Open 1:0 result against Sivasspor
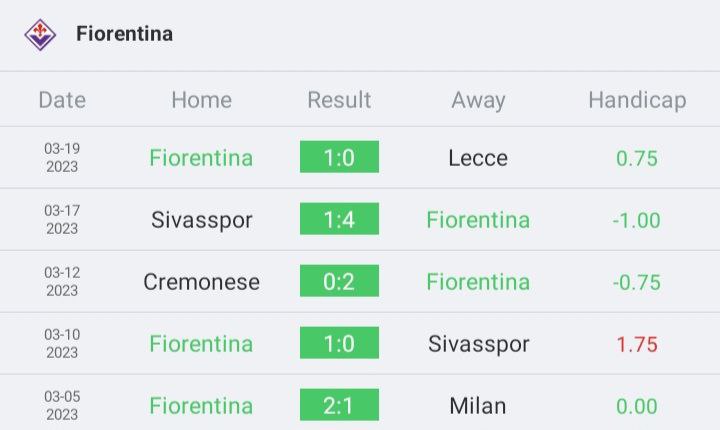Image resolution: width=720 pixels, height=430 pixels. click(339, 343)
